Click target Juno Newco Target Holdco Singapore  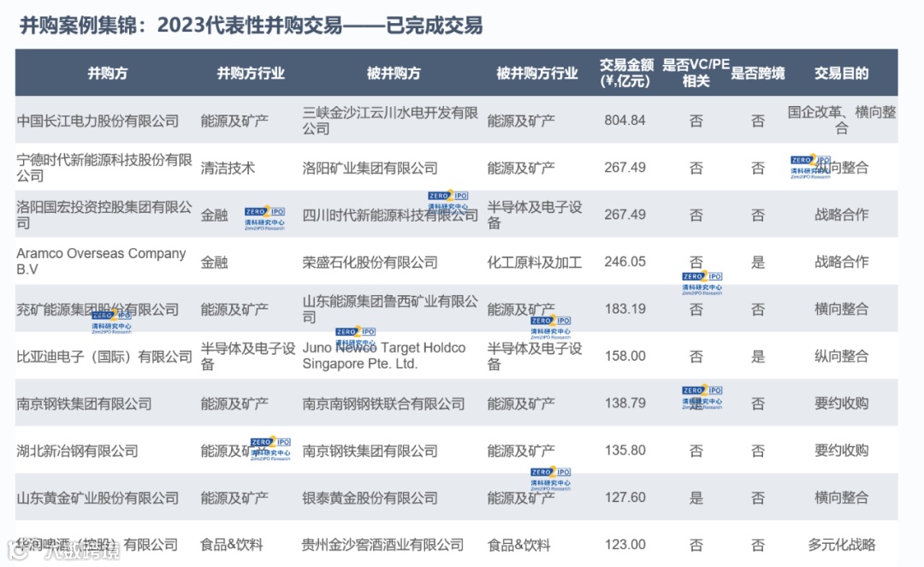point(384,356)
